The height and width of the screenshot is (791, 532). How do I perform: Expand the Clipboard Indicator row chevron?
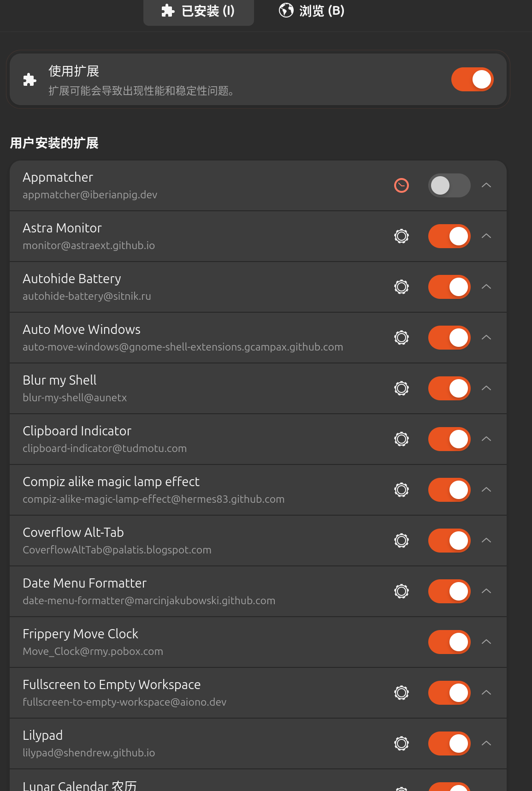(x=486, y=439)
